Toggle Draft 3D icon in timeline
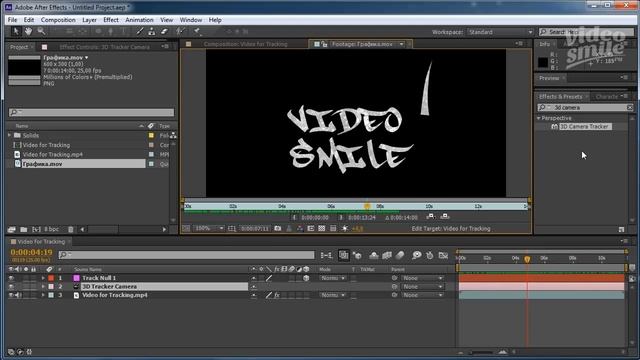The height and width of the screenshot is (360, 640). click(357, 256)
